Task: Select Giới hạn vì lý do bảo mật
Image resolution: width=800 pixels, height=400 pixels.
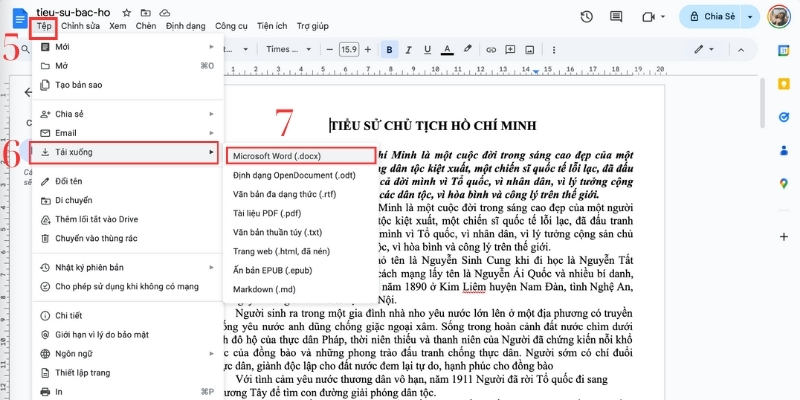Action: click(x=128, y=335)
